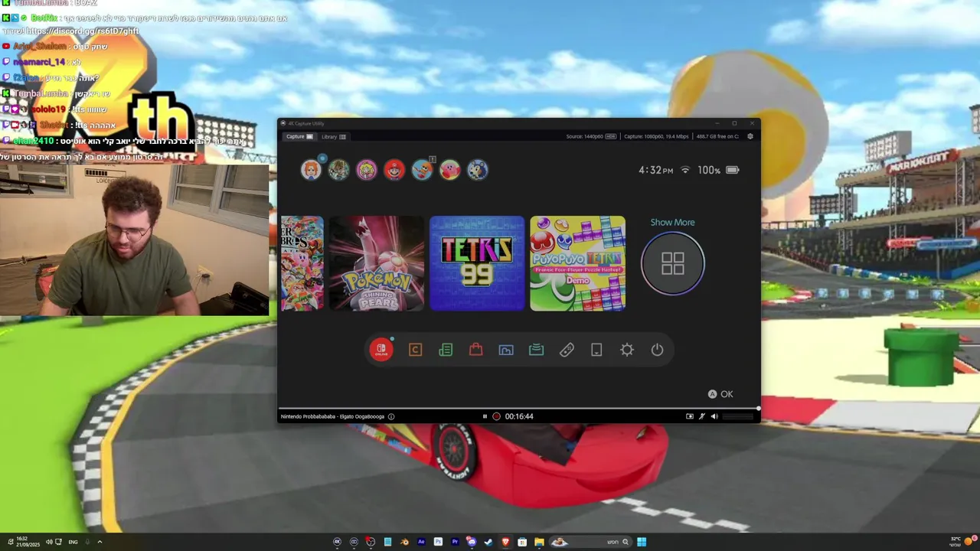Open Switch System Settings sun-gear icon
Image resolution: width=980 pixels, height=551 pixels.
click(627, 350)
